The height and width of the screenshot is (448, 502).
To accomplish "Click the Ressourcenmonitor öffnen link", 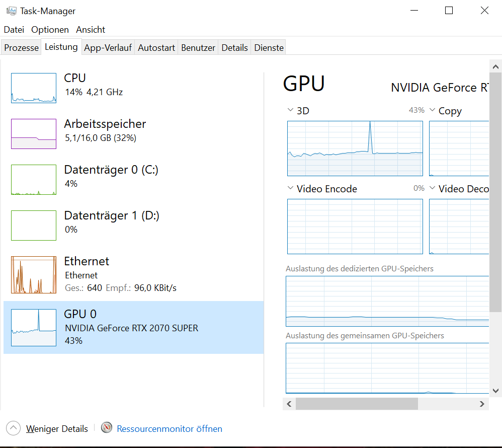I will (170, 429).
